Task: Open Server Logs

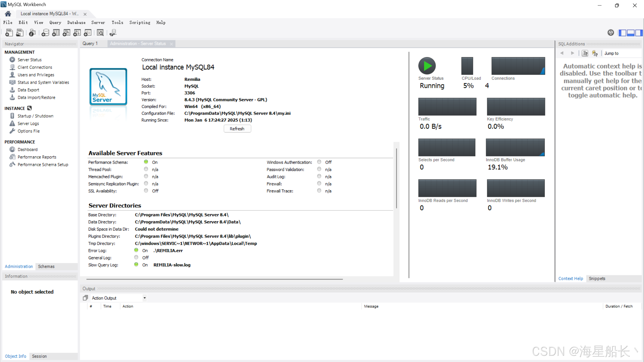Action: pyautogui.click(x=28, y=123)
